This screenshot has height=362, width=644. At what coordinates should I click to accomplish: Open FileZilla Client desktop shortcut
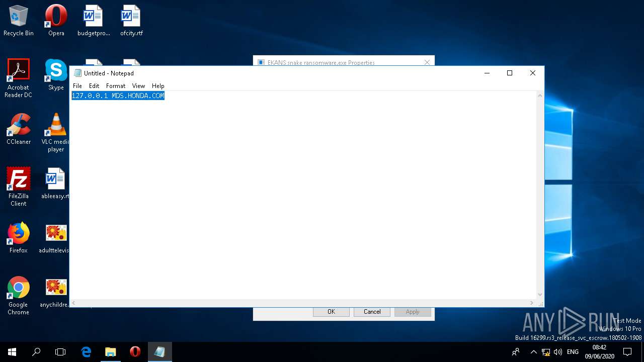pyautogui.click(x=19, y=187)
